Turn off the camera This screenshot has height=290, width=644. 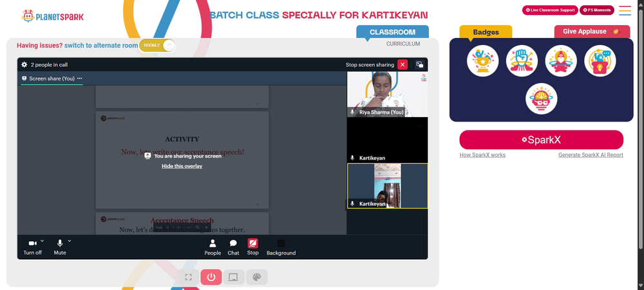tap(32, 248)
